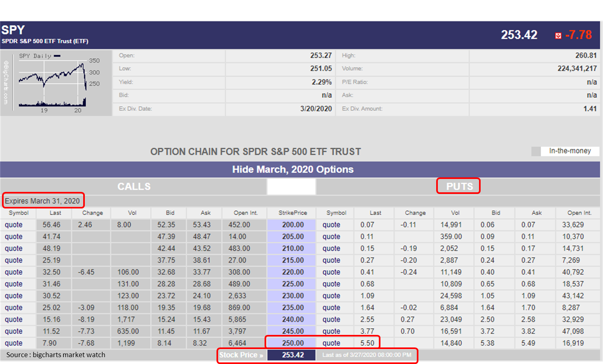Click the PUTS section header
Image resolution: width=603 pixels, height=364 pixels.
tap(459, 186)
